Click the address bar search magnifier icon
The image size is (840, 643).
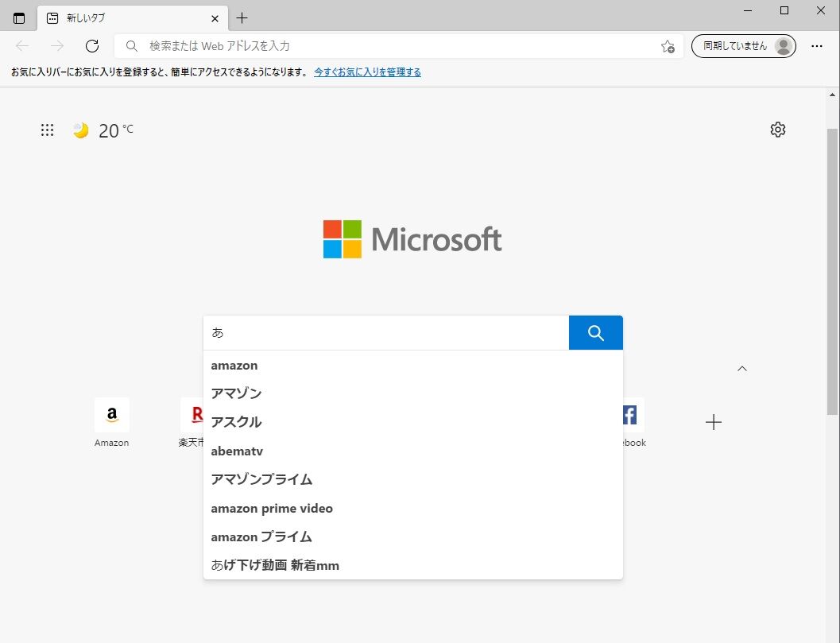pyautogui.click(x=132, y=46)
